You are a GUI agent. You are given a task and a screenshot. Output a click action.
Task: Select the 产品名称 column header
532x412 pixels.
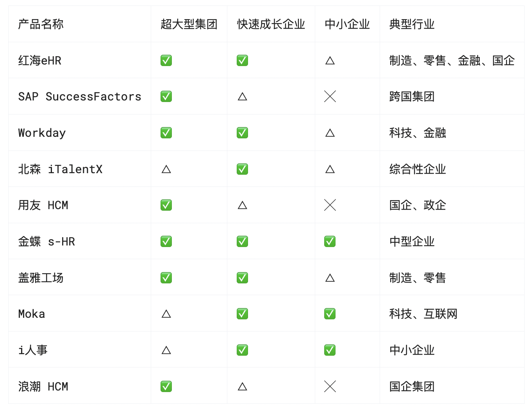tap(41, 24)
